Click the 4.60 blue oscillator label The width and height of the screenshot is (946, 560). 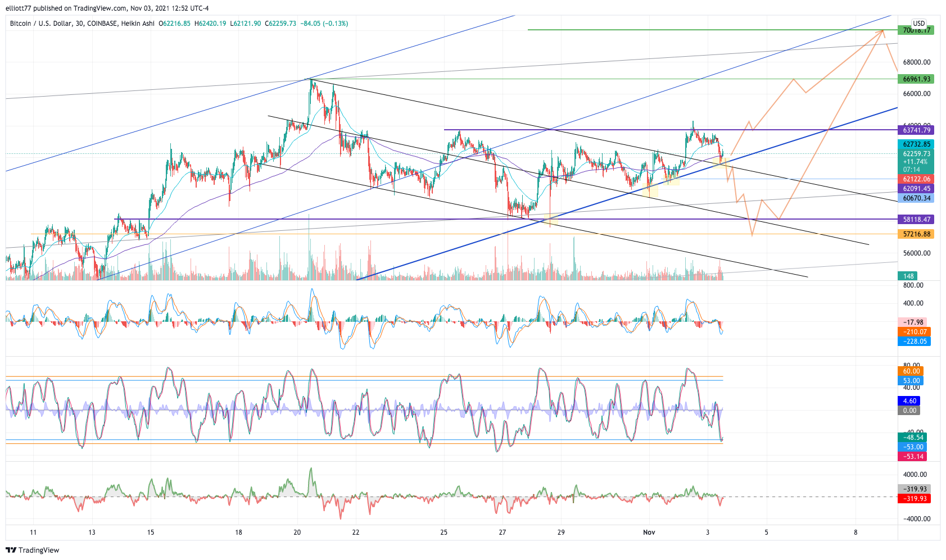pyautogui.click(x=909, y=401)
